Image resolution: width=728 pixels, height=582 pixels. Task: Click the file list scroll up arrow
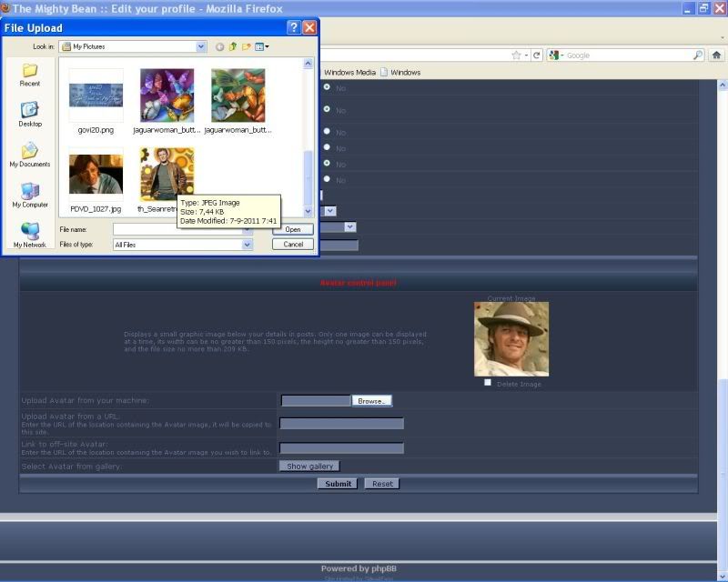click(308, 64)
